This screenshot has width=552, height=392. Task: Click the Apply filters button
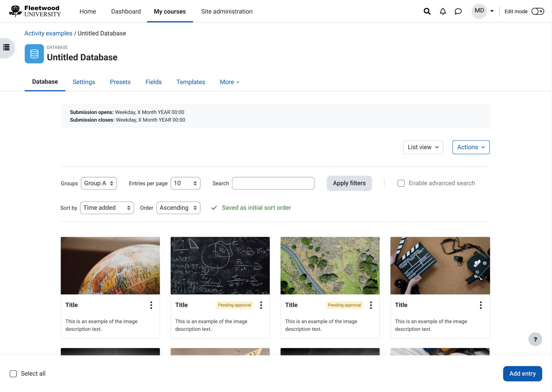(349, 183)
